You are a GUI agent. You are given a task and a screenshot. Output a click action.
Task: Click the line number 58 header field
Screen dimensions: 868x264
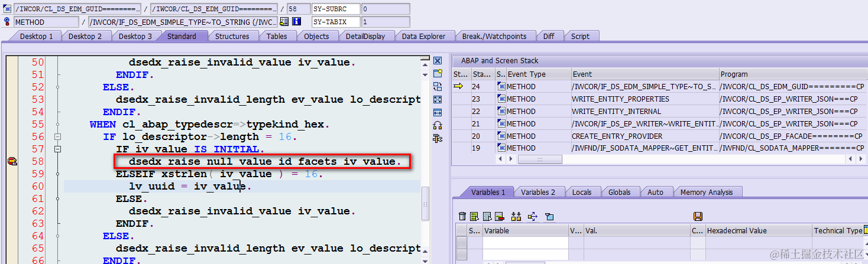(x=298, y=9)
